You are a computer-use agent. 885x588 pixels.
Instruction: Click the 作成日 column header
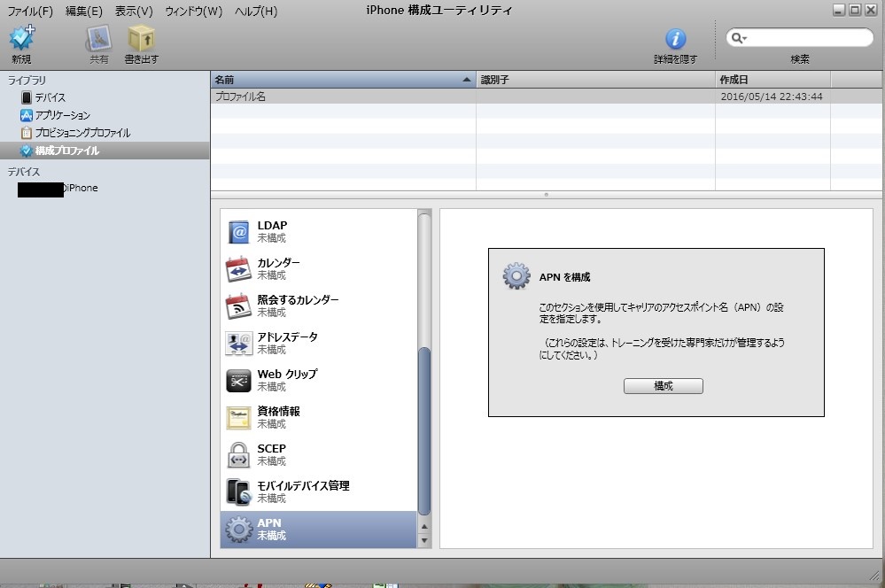pyautogui.click(x=772, y=80)
